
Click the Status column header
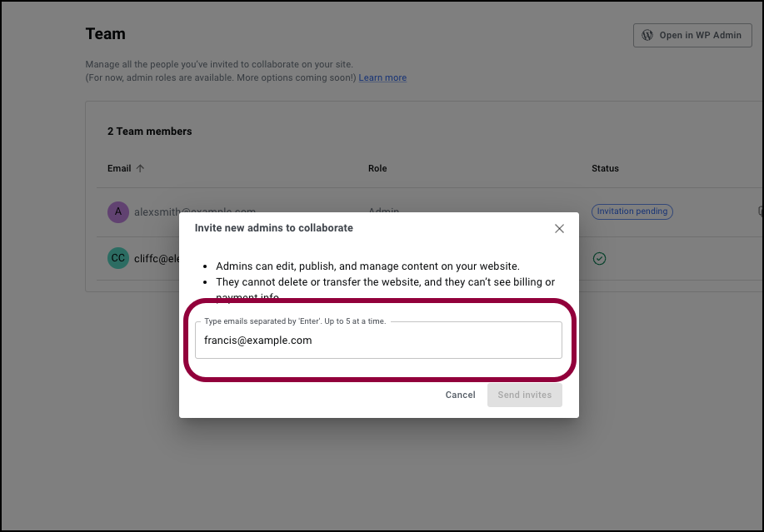point(605,168)
